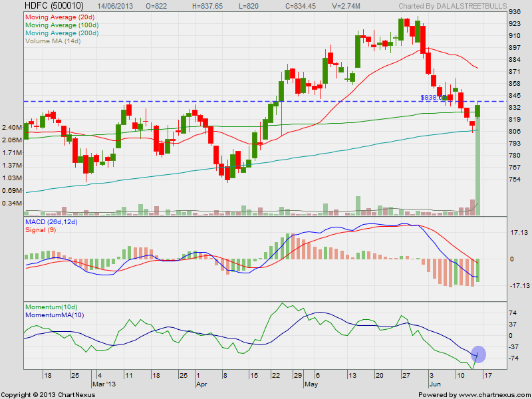
Task: Click the 871 price axis label
Action: 515,72
